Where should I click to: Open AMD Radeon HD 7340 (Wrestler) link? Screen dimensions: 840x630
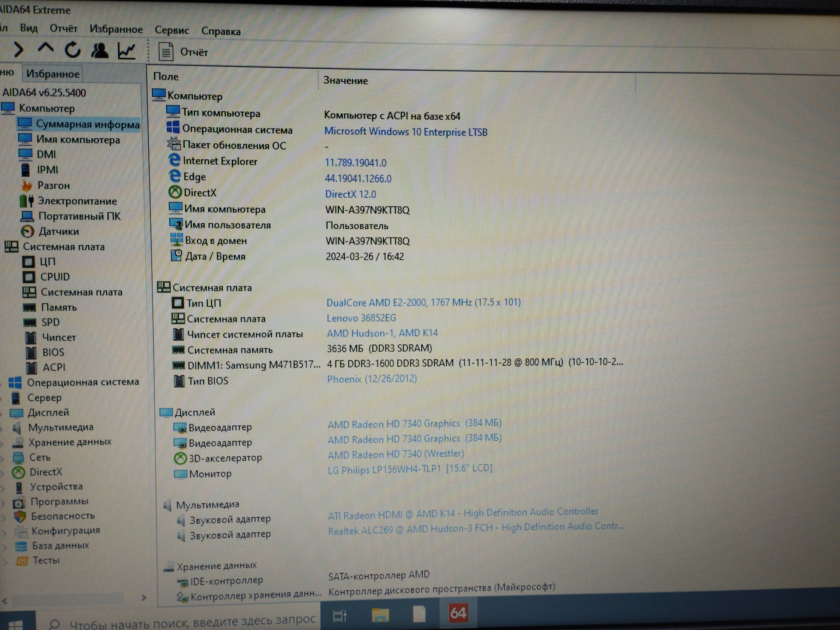[x=395, y=455]
